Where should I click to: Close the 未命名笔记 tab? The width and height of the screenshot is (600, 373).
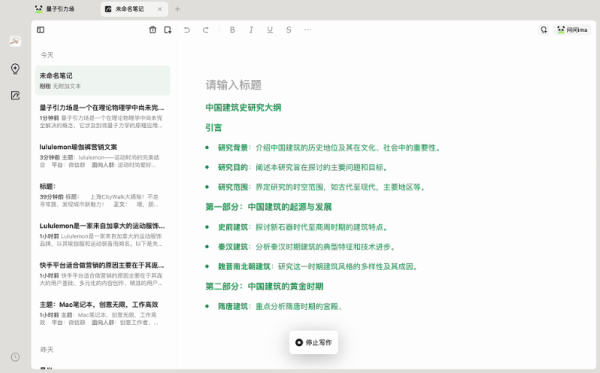click(x=160, y=9)
